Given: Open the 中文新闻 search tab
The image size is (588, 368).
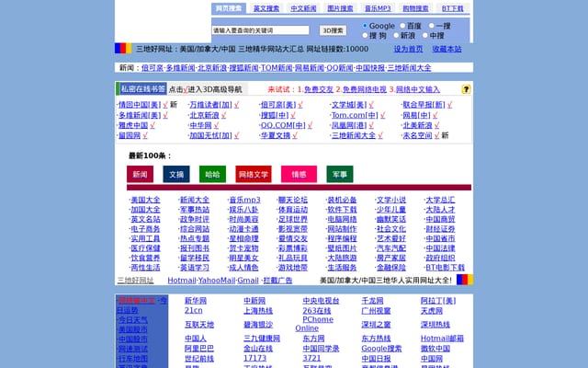Looking at the screenshot, I should point(303,8).
